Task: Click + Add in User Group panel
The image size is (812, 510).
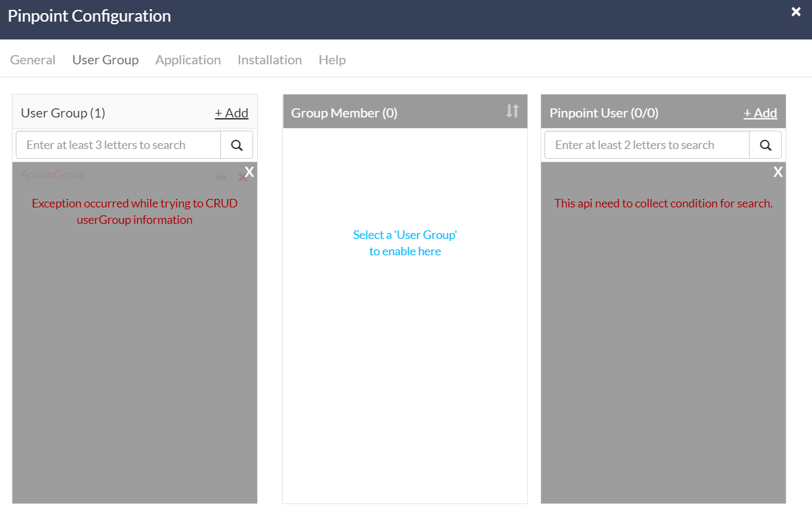Action: [232, 113]
